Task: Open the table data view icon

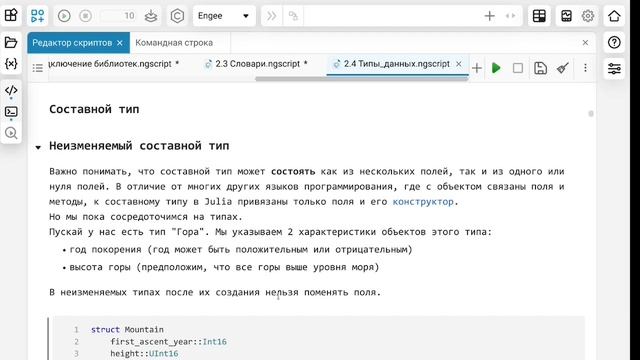Action: pyautogui.click(x=539, y=16)
